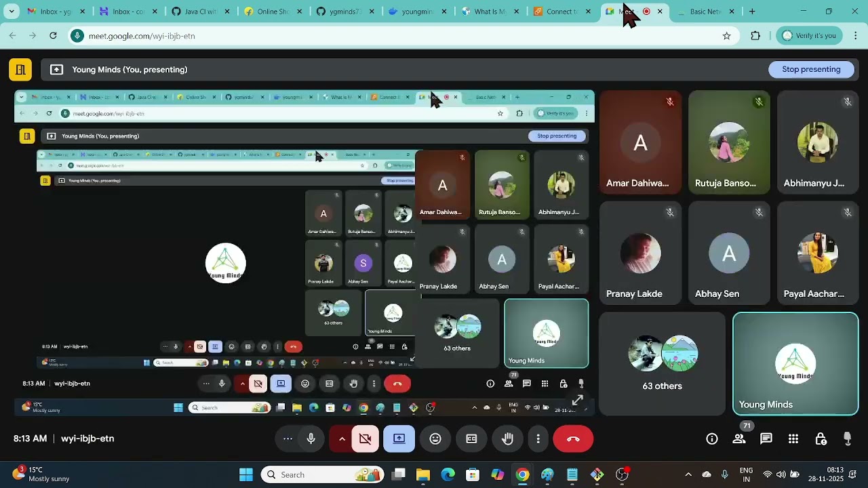The image size is (868, 488).
Task: Open meeting details info icon
Action: [x=712, y=439]
